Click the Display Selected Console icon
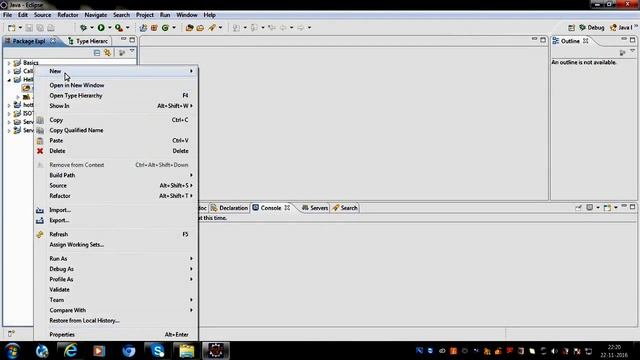The width and height of the screenshot is (640, 360). tap(589, 208)
